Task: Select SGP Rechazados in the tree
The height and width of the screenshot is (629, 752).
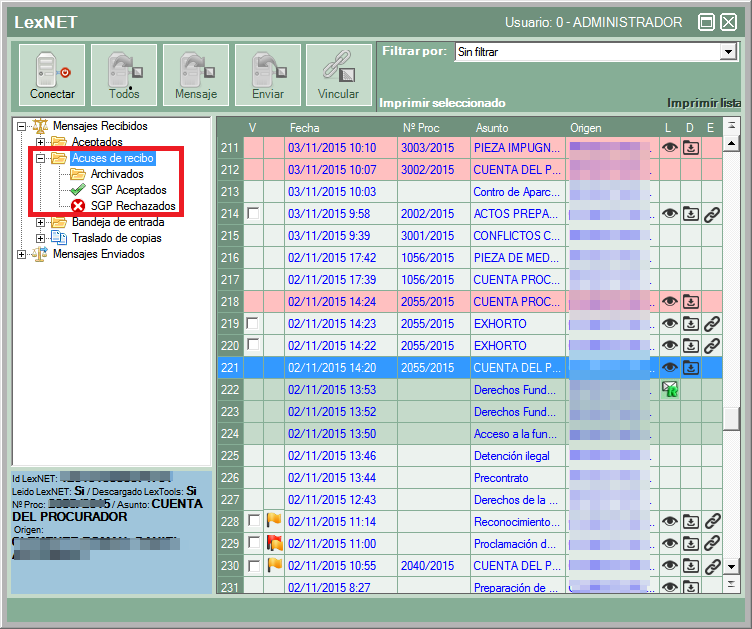Action: coord(132,206)
